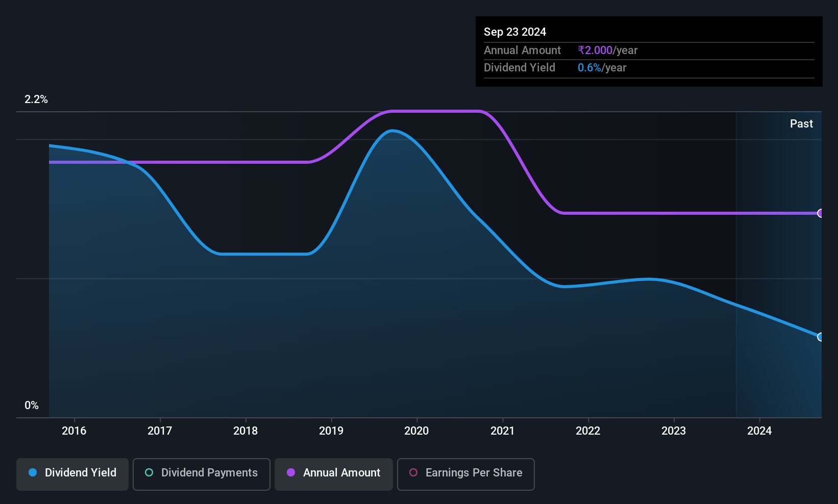Click the 2016 x-axis label

(x=74, y=431)
